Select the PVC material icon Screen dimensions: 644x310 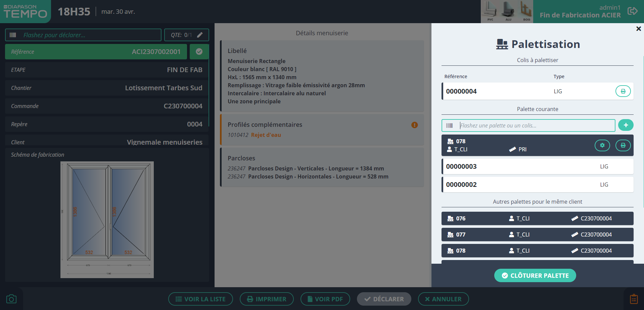(x=490, y=11)
